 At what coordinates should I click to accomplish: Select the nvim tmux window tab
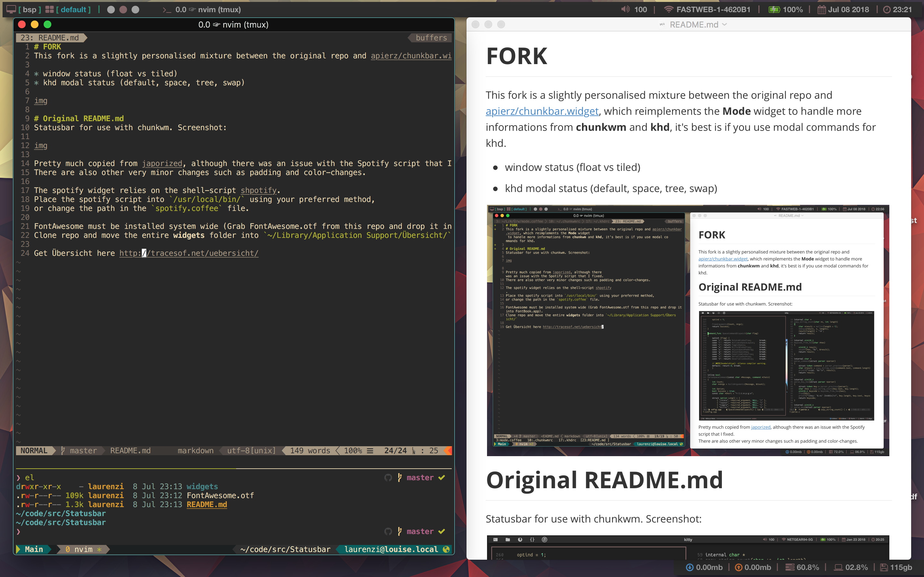[x=83, y=549]
